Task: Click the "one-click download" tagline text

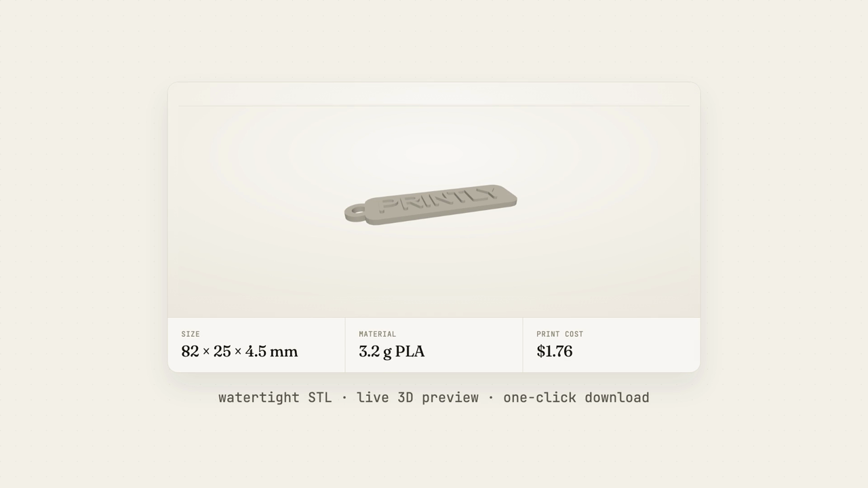Action: (x=576, y=398)
